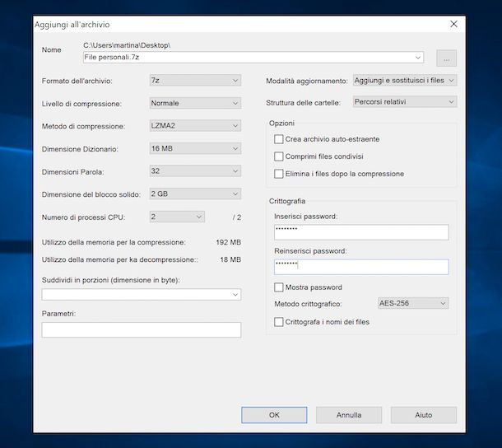Click the Inserisci password field
Screen dimensions: 502x448
(x=361, y=232)
